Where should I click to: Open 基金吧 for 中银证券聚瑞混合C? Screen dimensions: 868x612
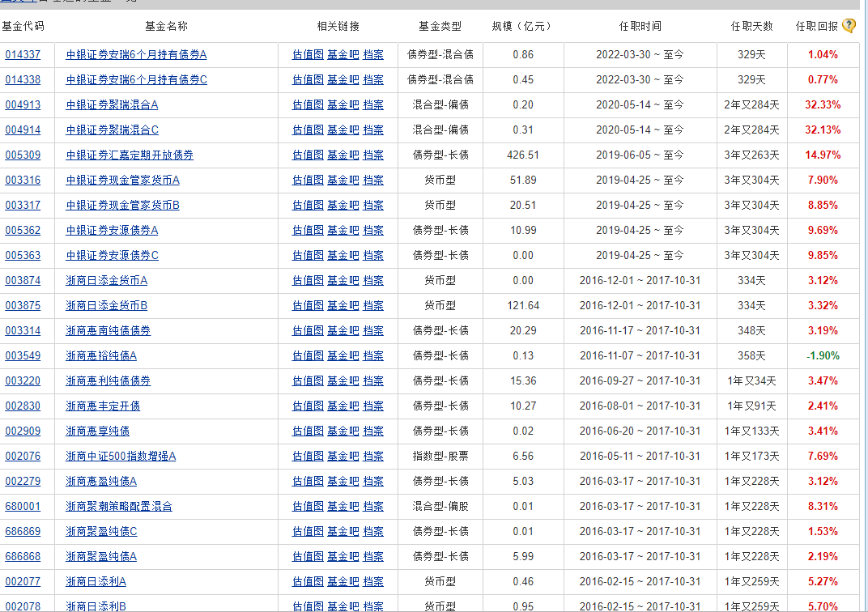click(x=343, y=130)
